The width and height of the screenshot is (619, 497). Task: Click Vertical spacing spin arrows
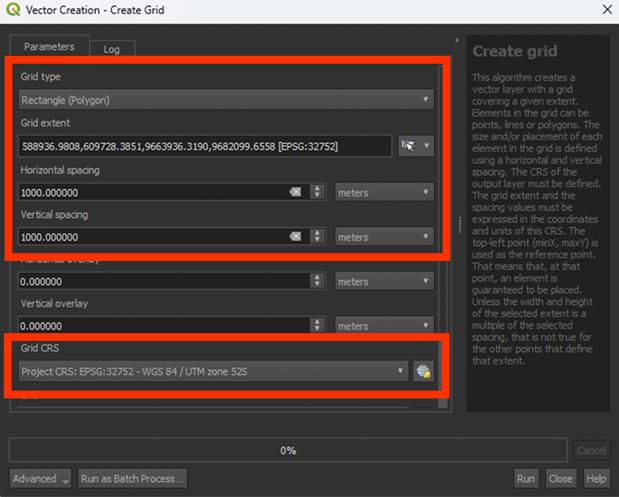(318, 237)
